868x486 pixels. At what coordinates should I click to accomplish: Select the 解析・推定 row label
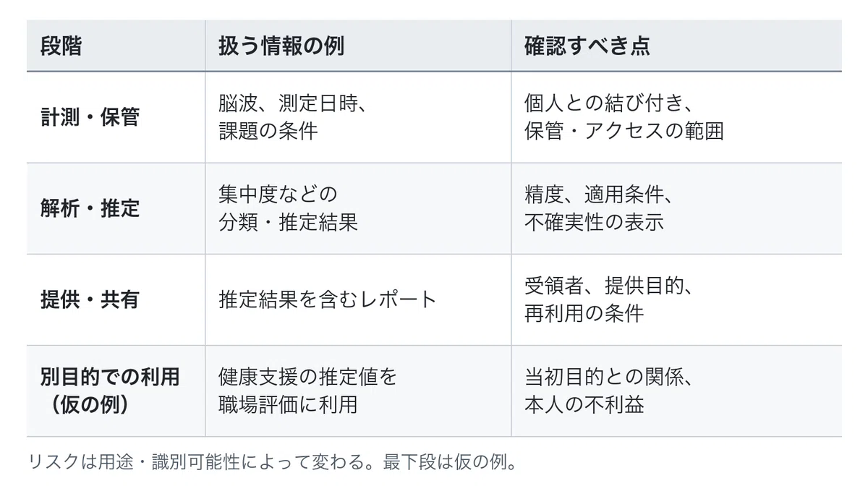tap(90, 208)
